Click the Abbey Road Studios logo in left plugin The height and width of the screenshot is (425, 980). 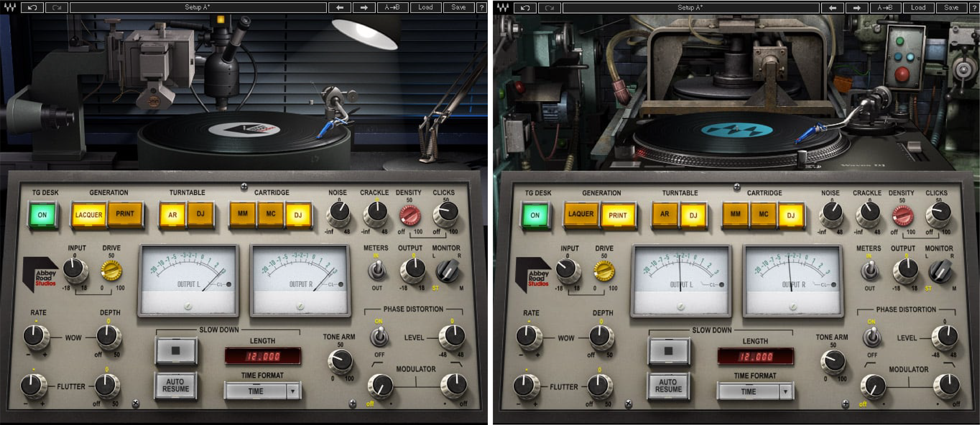pos(41,274)
